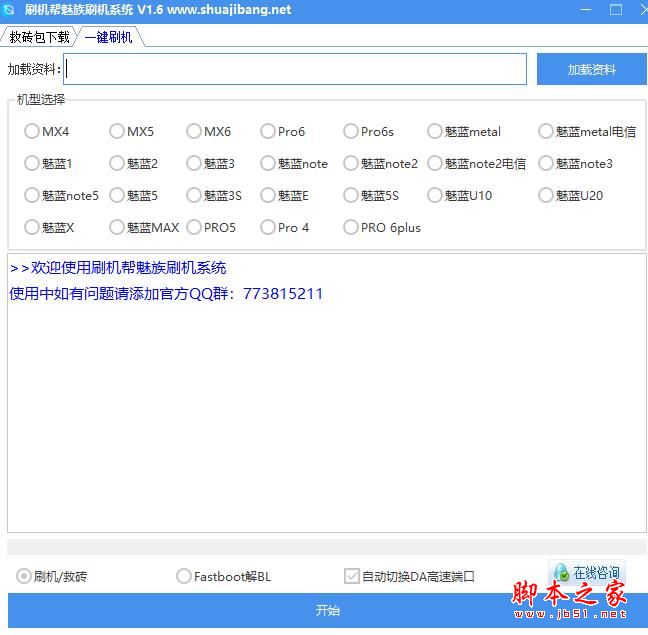Select the 魅蓝note5 radio button
The image size is (648, 635).
31,195
